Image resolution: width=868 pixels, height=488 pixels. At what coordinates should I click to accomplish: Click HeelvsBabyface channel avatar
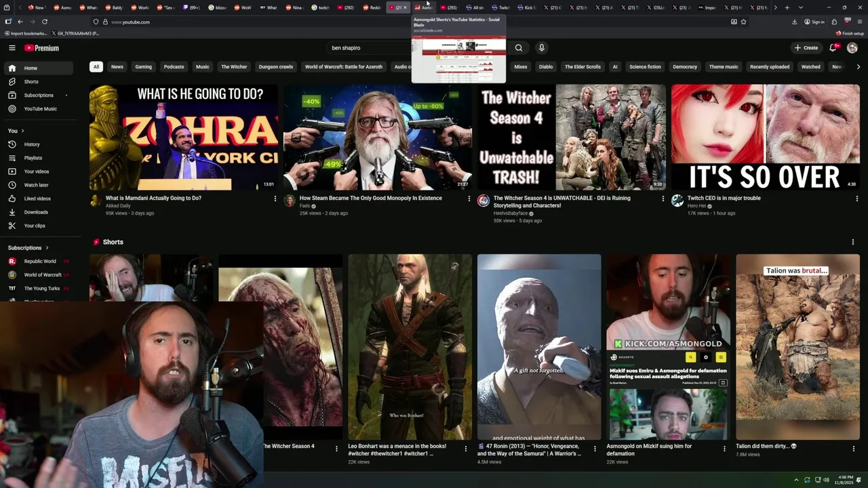point(484,201)
